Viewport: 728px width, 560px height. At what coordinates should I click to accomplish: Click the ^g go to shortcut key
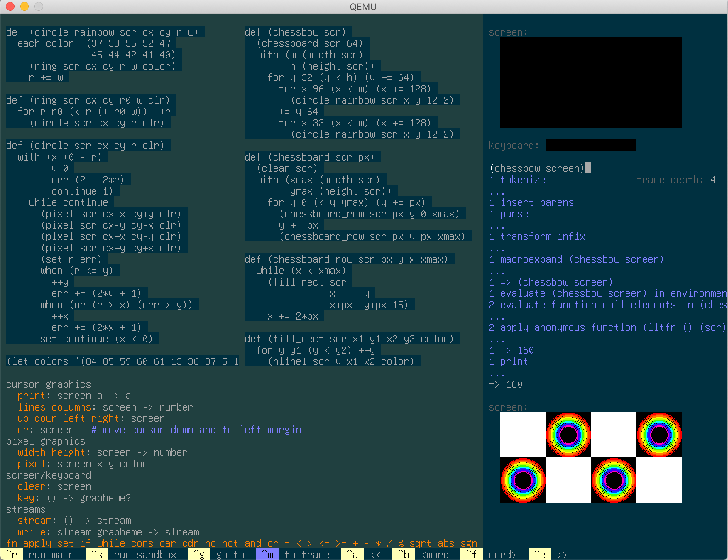coord(199,554)
